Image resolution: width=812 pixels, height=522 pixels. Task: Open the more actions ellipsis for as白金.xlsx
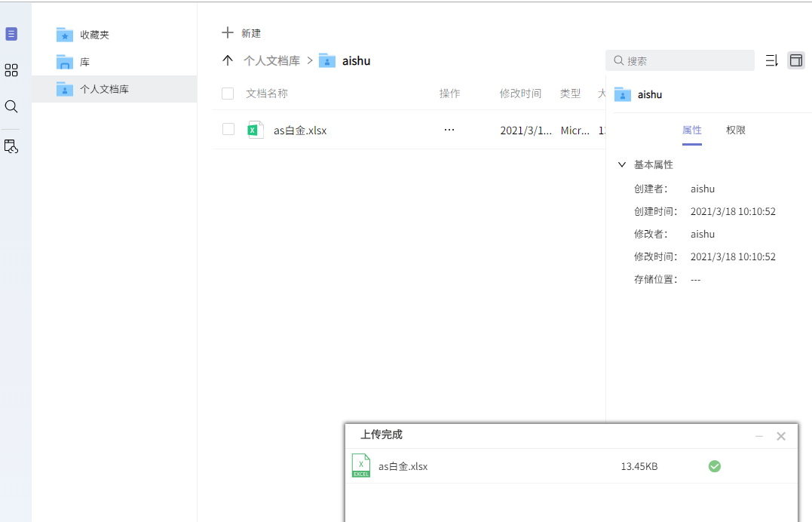449,130
